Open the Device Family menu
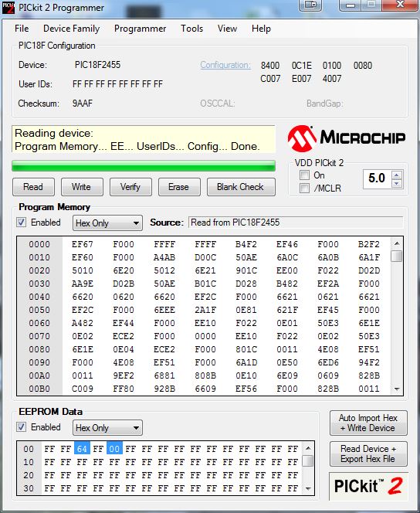 pos(71,29)
